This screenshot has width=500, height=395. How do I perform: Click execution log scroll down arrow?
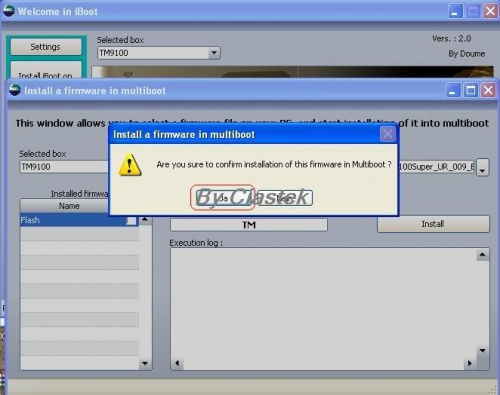[x=482, y=350]
